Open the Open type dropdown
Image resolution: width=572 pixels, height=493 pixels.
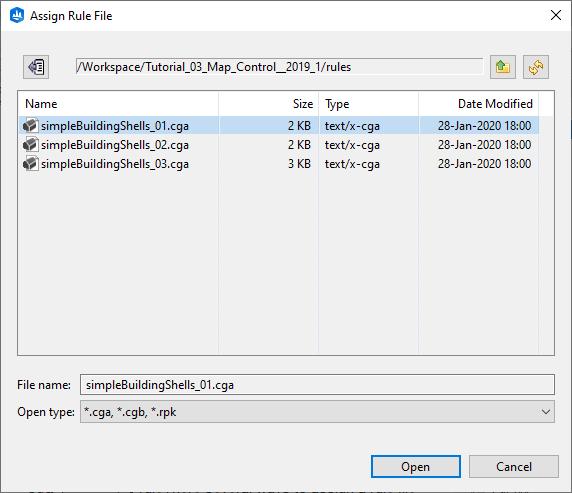tap(317, 412)
